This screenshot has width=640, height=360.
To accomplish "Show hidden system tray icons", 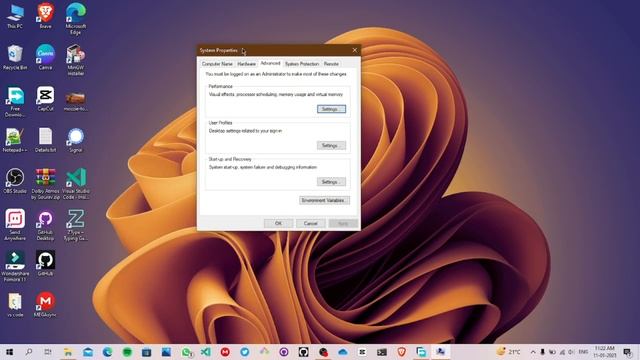I will pyautogui.click(x=533, y=352).
